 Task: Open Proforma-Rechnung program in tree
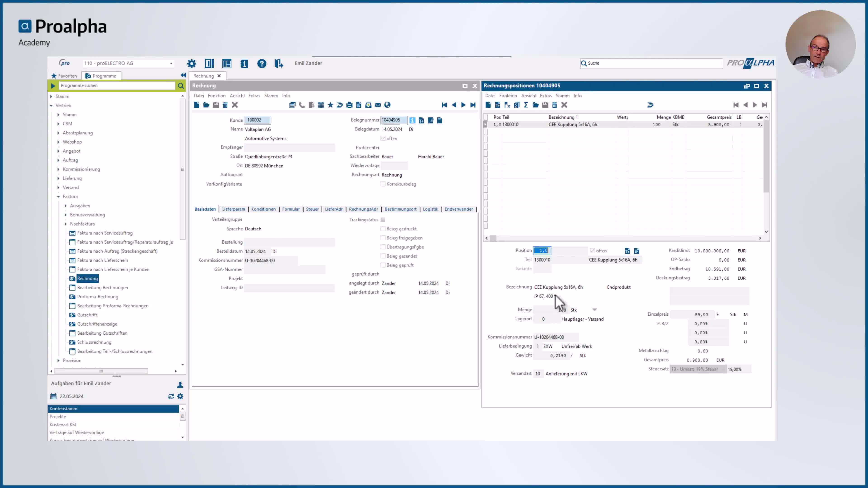coord(97,297)
